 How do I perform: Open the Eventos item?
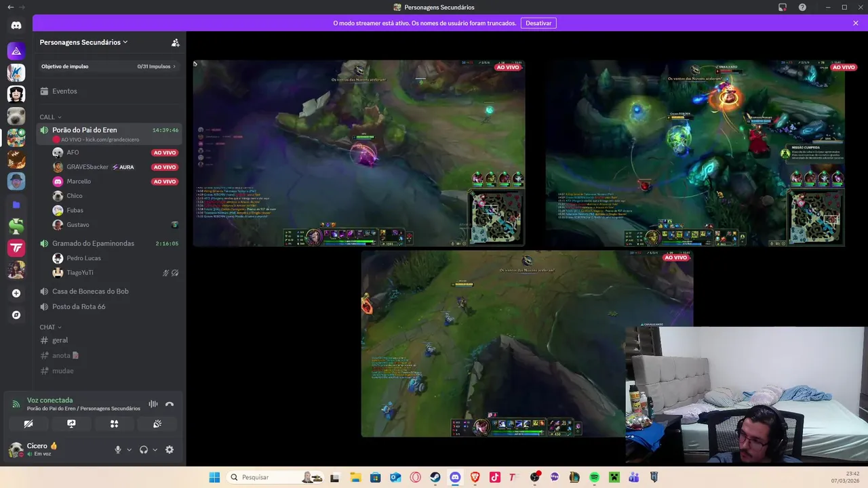pos(108,91)
